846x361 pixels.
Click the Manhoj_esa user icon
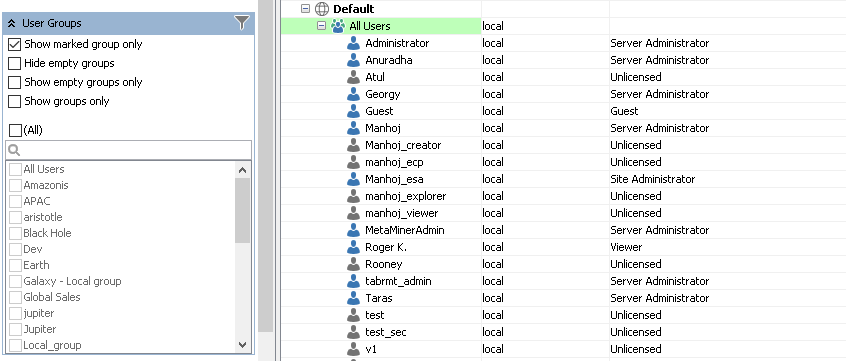(353, 179)
